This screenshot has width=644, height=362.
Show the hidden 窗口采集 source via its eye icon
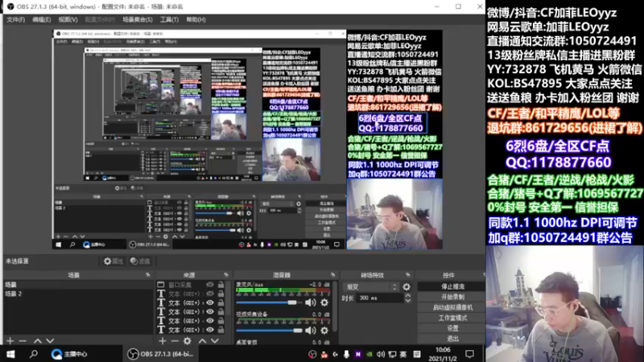[210, 285]
